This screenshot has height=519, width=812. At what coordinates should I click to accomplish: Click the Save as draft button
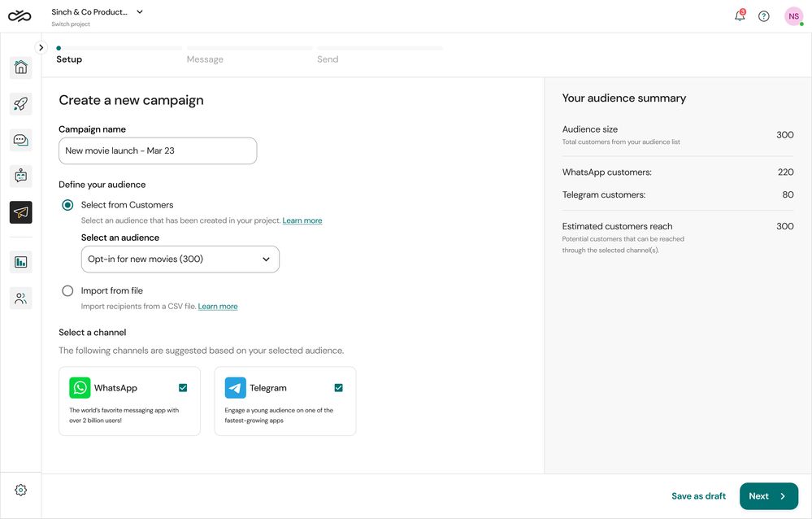click(x=698, y=496)
